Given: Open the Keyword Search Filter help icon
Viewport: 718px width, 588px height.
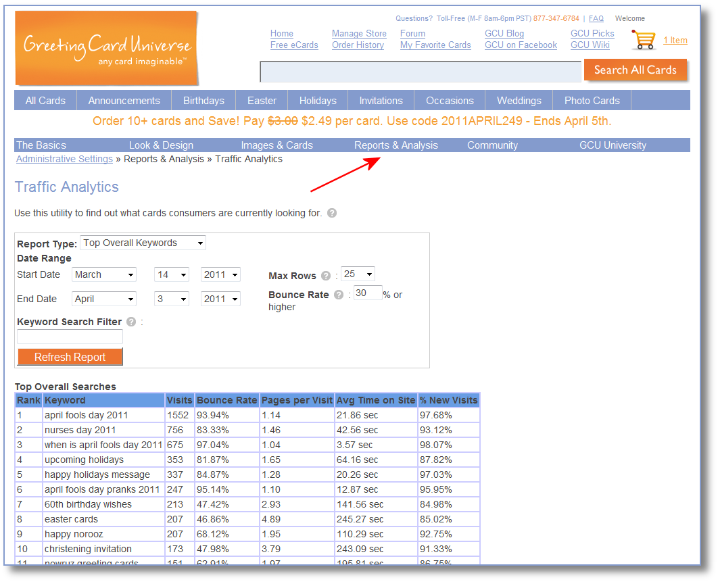Looking at the screenshot, I should (131, 322).
